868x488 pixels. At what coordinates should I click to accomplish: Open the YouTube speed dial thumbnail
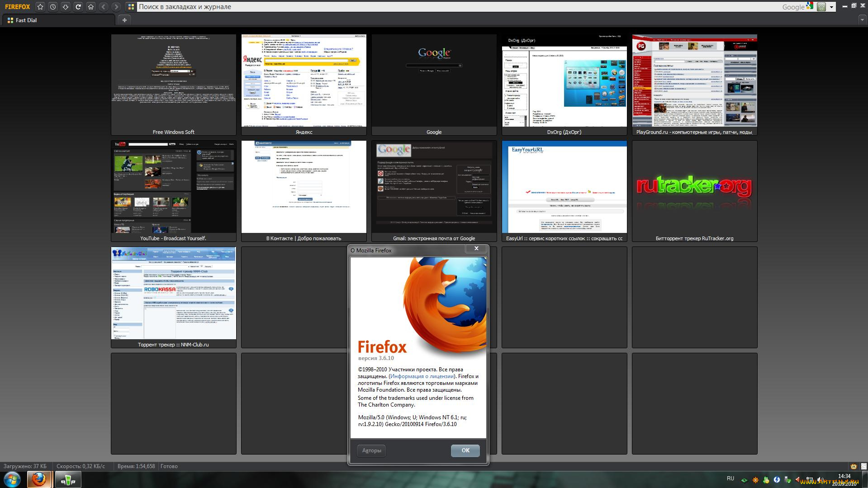173,187
